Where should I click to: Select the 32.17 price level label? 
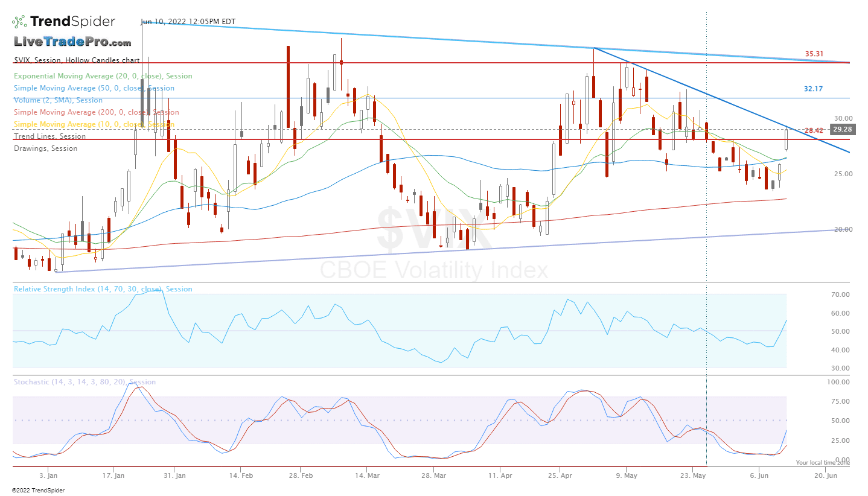pos(812,89)
